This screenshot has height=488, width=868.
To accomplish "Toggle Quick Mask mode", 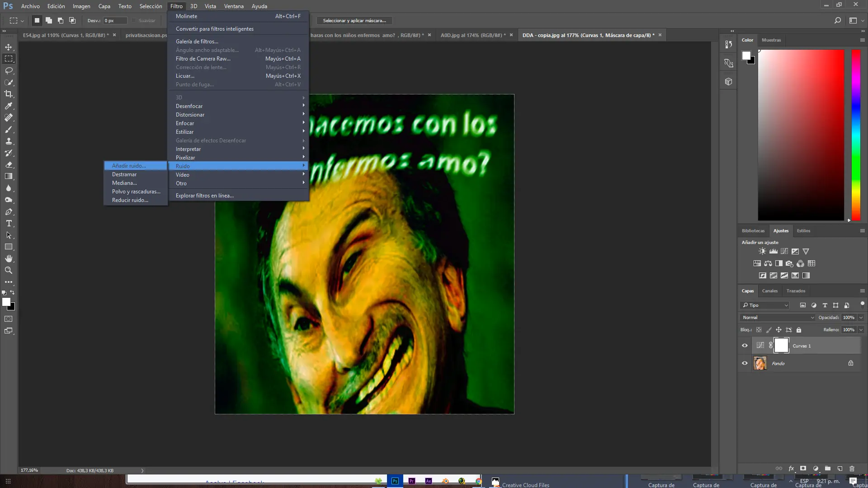I will [x=9, y=319].
